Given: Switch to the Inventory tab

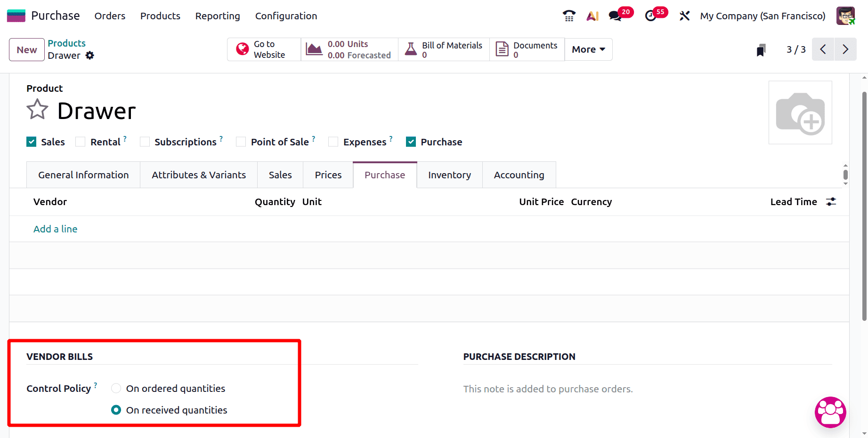Looking at the screenshot, I should pos(449,175).
